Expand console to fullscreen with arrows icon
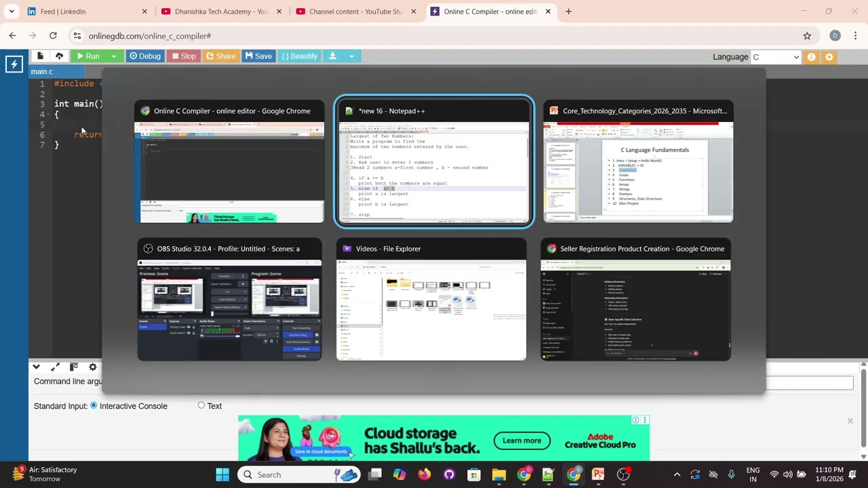Viewport: 868px width, 488px height. 56,367
